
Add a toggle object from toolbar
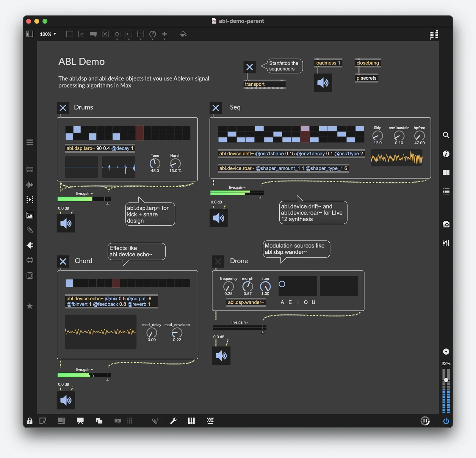[x=105, y=34]
